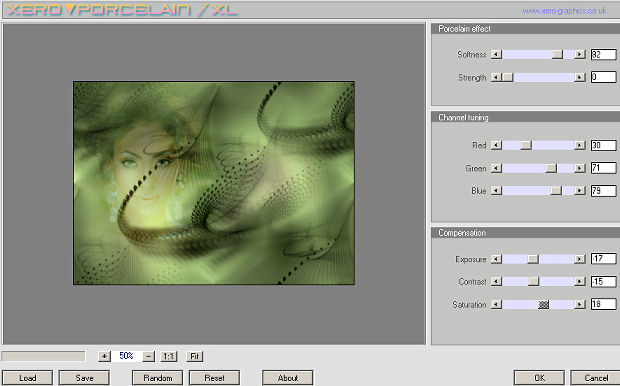Click the Strength slider right arrow
This screenshot has width=620, height=386.
580,77
